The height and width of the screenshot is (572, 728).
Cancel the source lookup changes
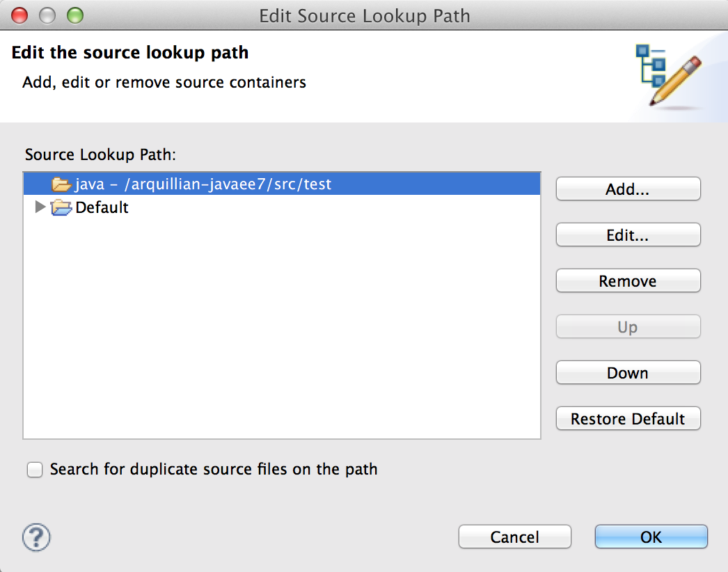[x=514, y=537]
